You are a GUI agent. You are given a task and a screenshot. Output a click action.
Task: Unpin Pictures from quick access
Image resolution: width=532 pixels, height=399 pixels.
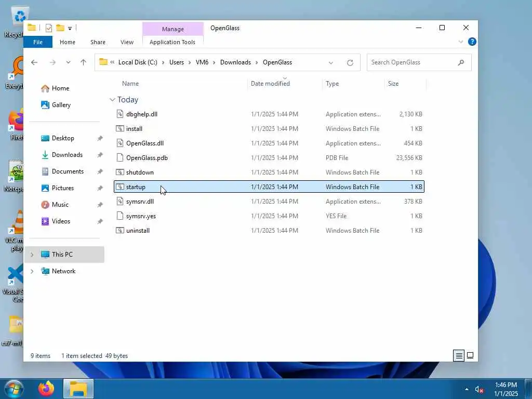100,188
